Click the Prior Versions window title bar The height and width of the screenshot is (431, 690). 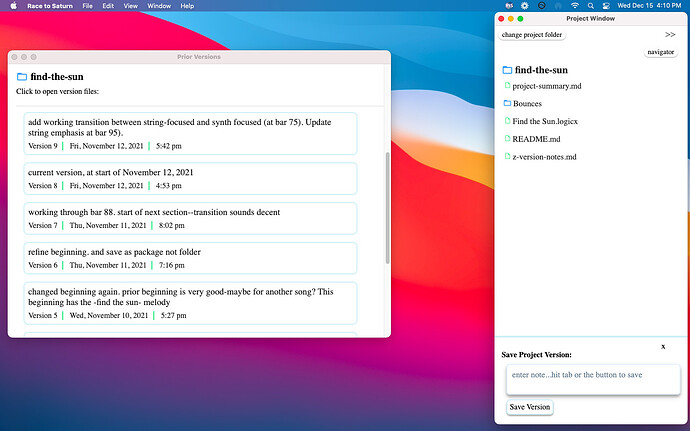point(199,57)
